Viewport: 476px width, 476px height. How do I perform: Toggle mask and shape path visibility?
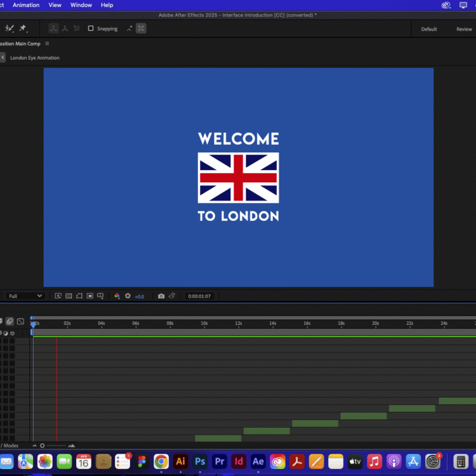pyautogui.click(x=79, y=296)
